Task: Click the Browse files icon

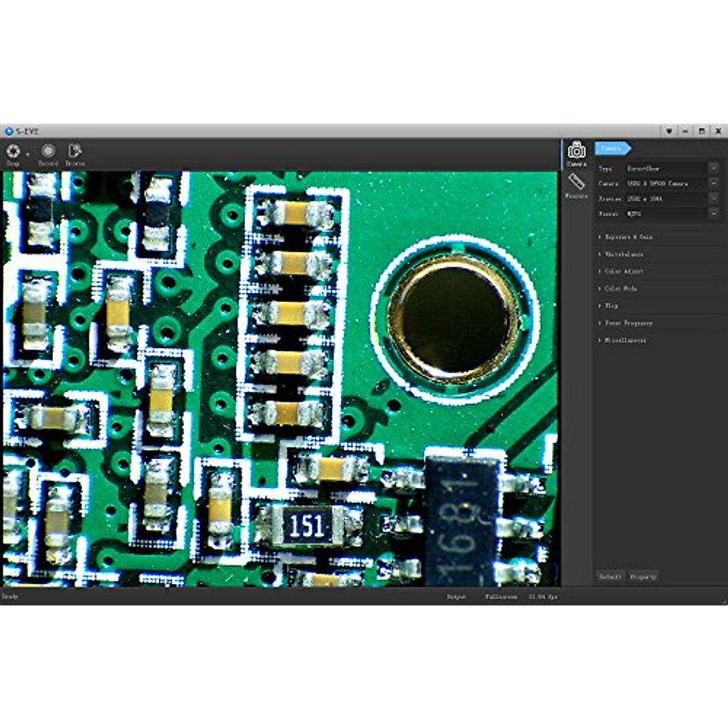Action: (x=75, y=151)
